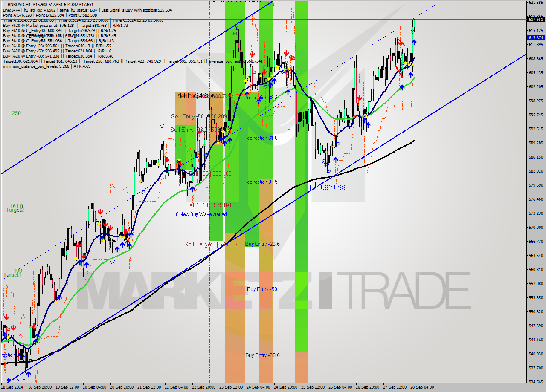Click the '28 Sep 04:00' time label

pos(422,387)
